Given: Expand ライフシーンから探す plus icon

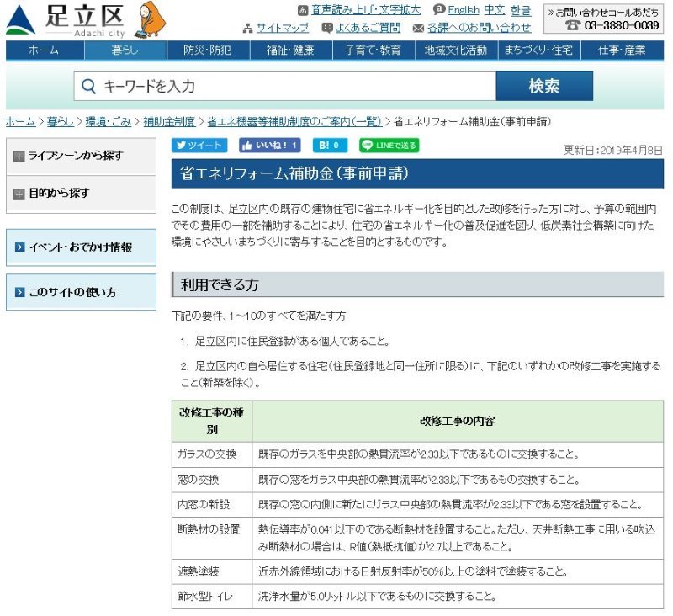Looking at the screenshot, I should coord(19,157).
